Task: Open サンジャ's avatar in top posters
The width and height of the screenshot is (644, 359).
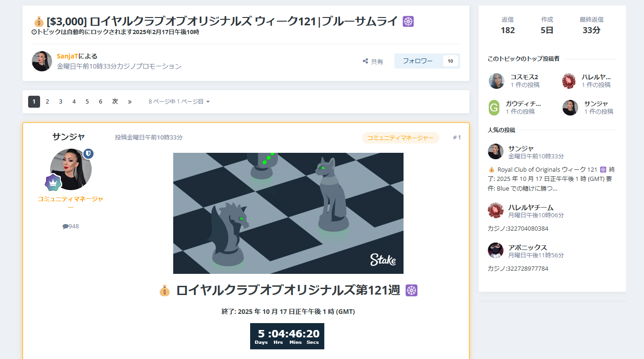Action: (570, 108)
